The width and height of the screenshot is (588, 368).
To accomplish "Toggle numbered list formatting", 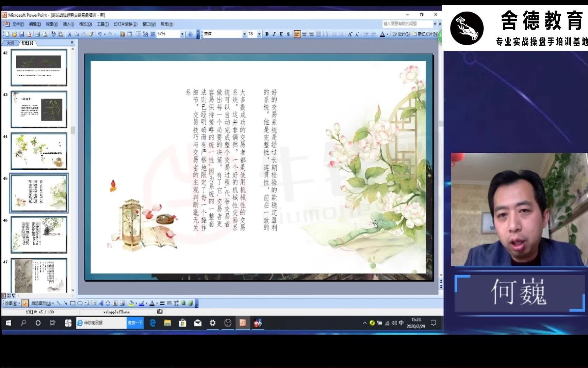I will tap(334, 34).
